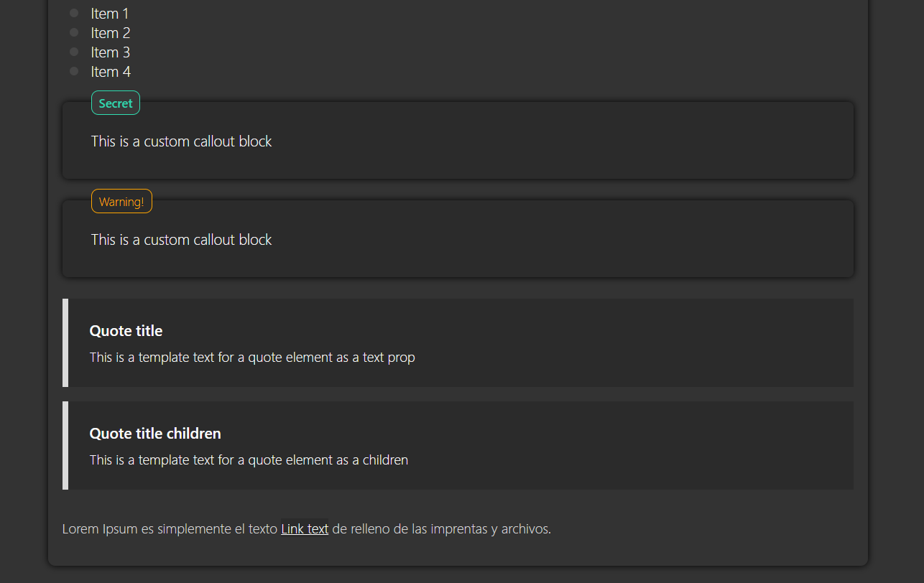Viewport: 924px width, 583px height.
Task: Click the bullet dot beside Item 3
Action: coord(74,52)
